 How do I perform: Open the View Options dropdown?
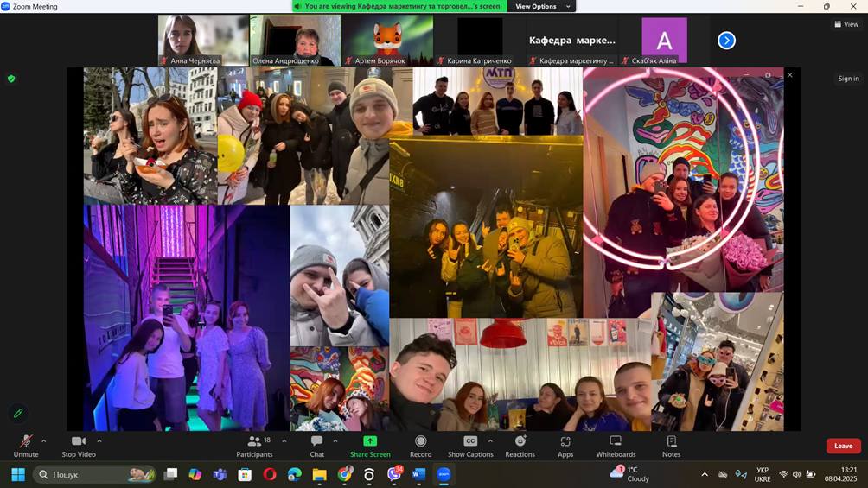pyautogui.click(x=542, y=6)
